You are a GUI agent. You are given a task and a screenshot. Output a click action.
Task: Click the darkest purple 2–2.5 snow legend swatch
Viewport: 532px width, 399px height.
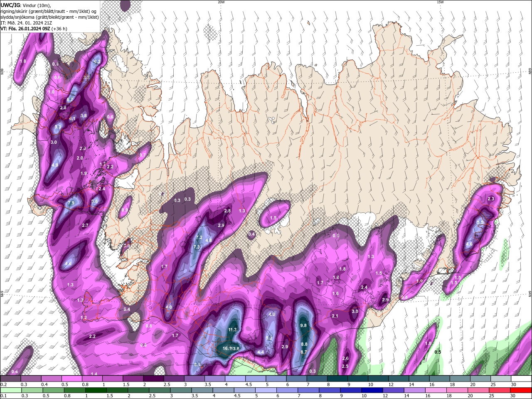click(153, 379)
